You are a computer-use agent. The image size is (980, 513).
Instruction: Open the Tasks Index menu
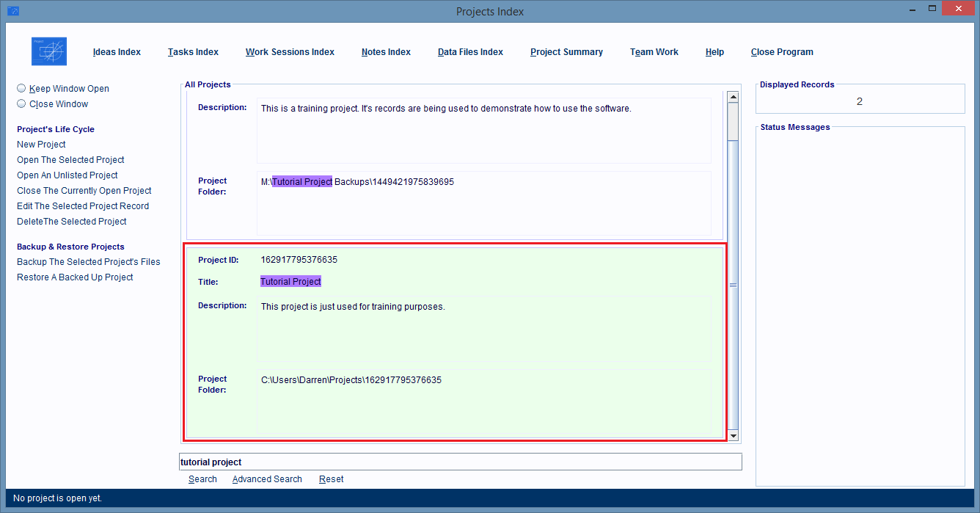point(193,52)
